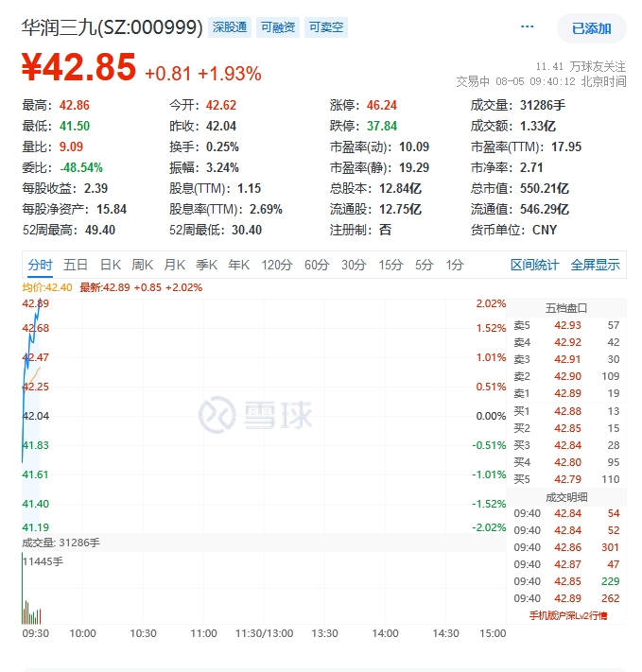Screen dimensions: 642x672
Task: Click the trade row with 262 volume
Action: [566, 598]
